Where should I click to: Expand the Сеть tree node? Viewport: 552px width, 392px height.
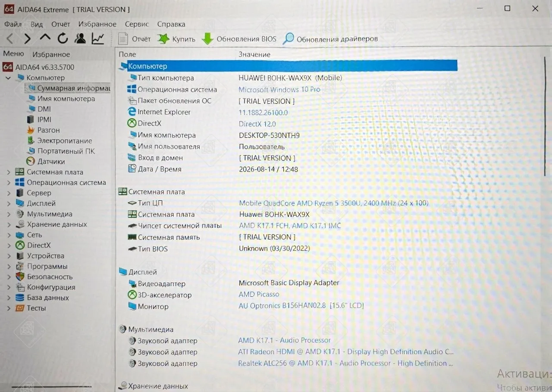pyautogui.click(x=8, y=235)
